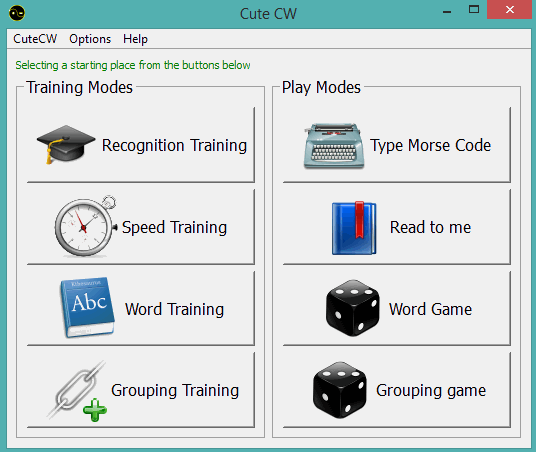Maximize the Cute CW window

coord(474,10)
